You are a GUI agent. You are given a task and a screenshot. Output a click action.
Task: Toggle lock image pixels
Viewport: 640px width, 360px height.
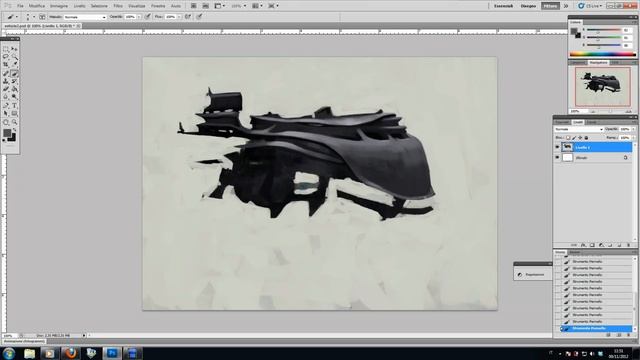(574, 138)
